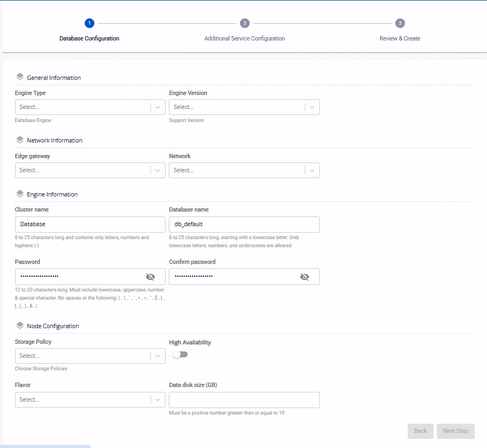
Task: Click step 3 circle icon in stepper
Action: pyautogui.click(x=400, y=23)
